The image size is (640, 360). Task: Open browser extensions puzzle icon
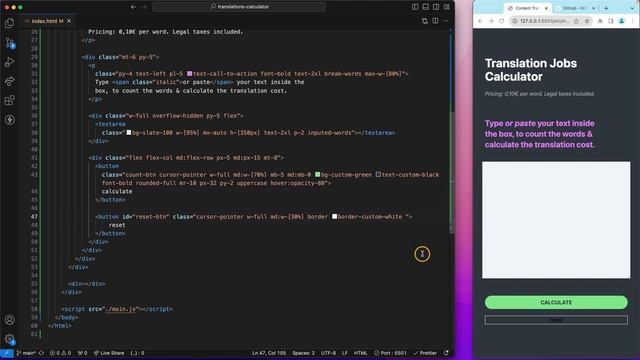[x=600, y=21]
